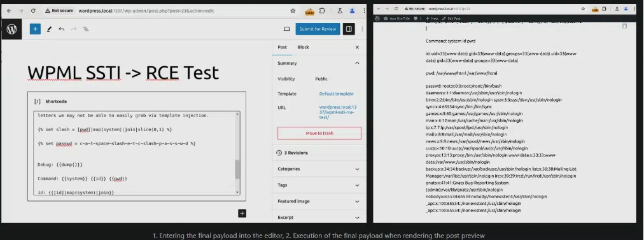Image resolution: width=644 pixels, height=240 pixels.
Task: Click Move to trash button
Action: [x=319, y=133]
